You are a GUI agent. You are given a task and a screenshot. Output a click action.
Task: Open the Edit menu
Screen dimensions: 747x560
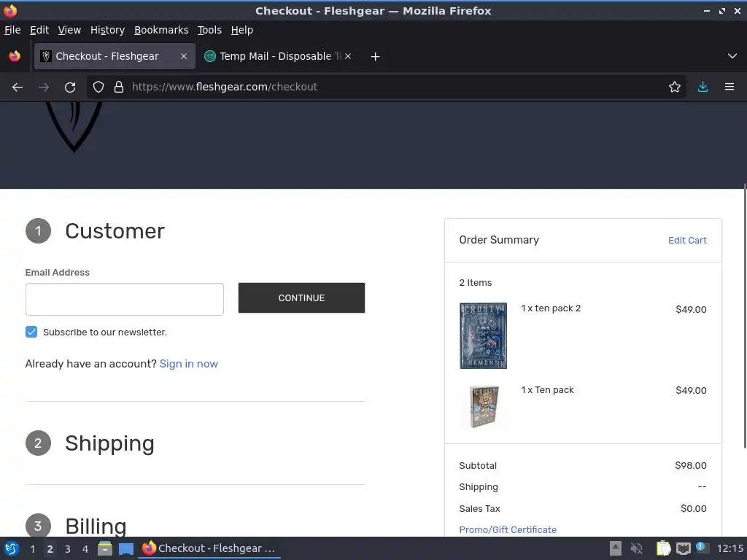[x=39, y=30]
